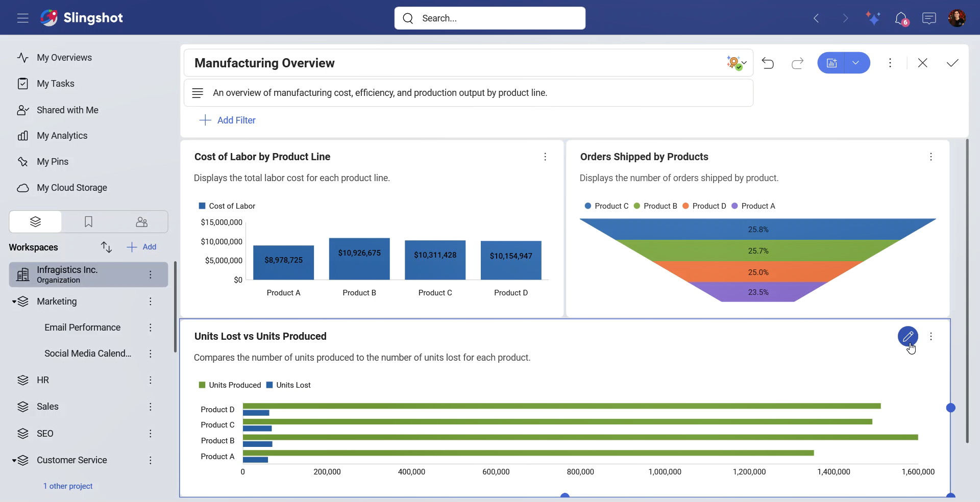
Task: Collapse the Marketing workspace
Action: click(14, 302)
